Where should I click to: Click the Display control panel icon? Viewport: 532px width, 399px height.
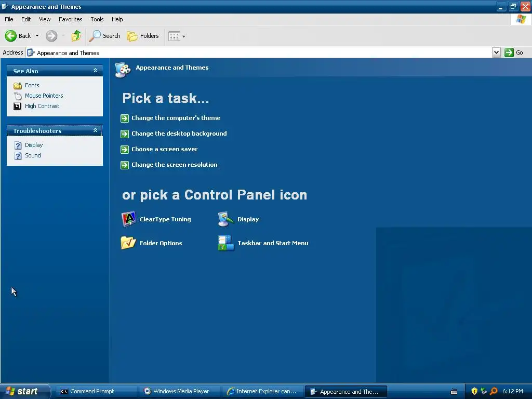(x=225, y=219)
